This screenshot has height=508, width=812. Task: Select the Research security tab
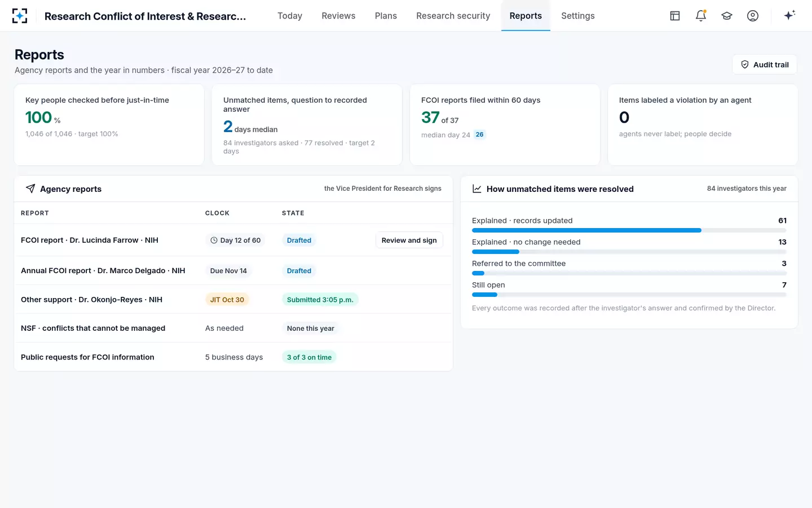(x=453, y=16)
